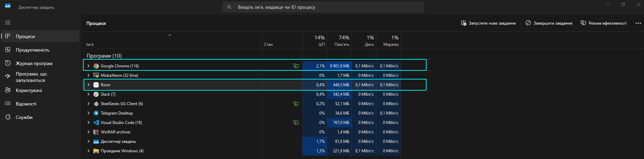Click MobaXterm memory value 1,7 МБ

(x=343, y=75)
